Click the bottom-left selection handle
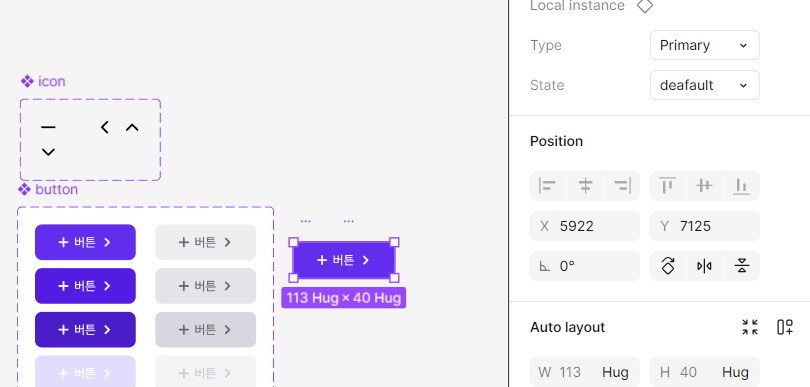810x387 pixels. point(293,278)
